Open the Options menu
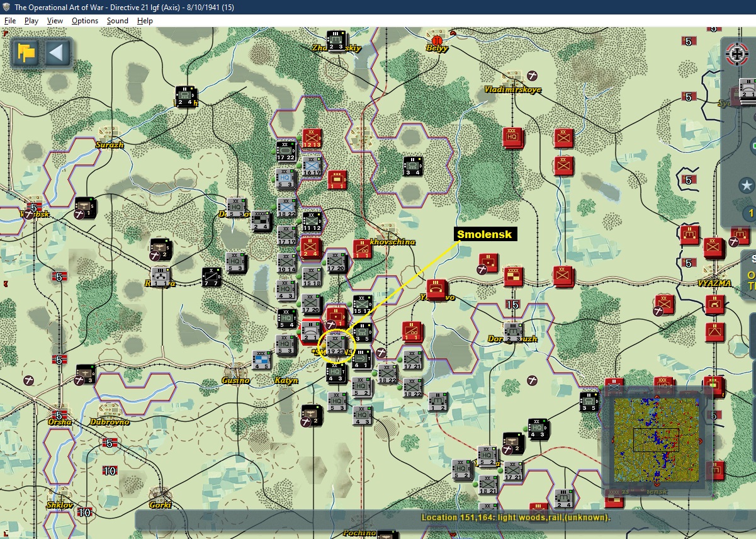Screen dimensions: 756x539 85,21
